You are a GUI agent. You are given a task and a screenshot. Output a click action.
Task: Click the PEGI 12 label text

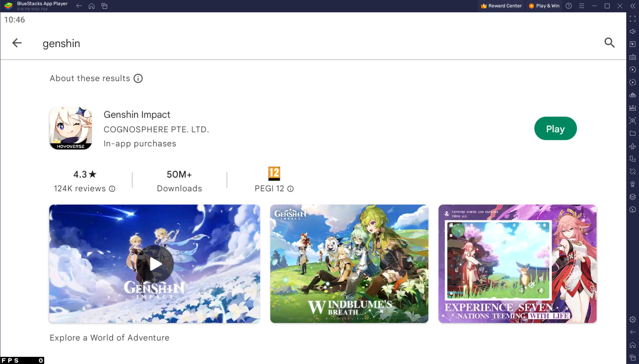coord(270,189)
